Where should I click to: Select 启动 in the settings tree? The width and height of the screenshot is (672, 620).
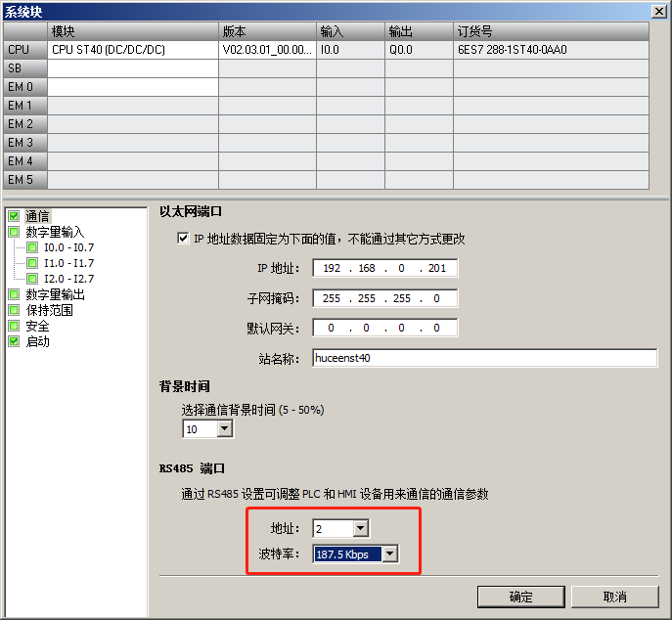[x=37, y=341]
